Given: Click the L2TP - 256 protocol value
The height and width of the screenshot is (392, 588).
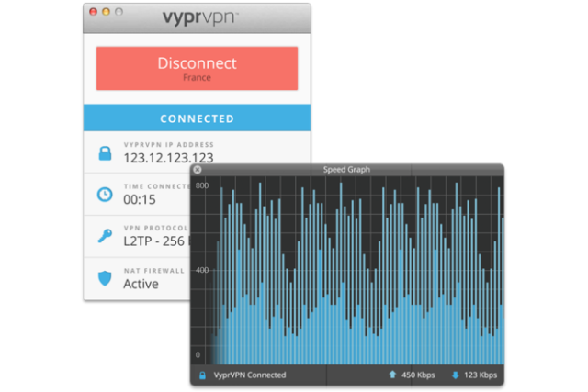Looking at the screenshot, I should (157, 241).
